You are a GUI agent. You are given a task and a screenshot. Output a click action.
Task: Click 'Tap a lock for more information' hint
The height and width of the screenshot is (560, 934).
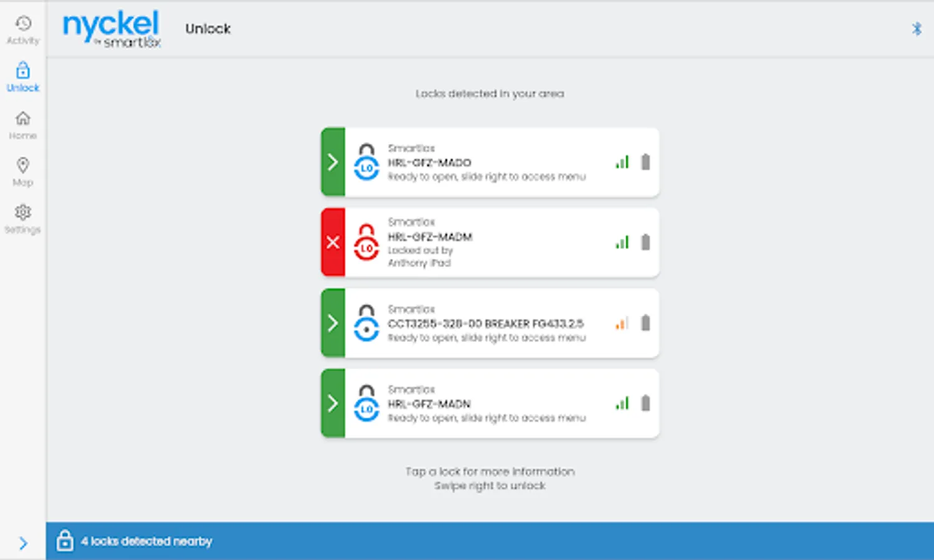490,472
